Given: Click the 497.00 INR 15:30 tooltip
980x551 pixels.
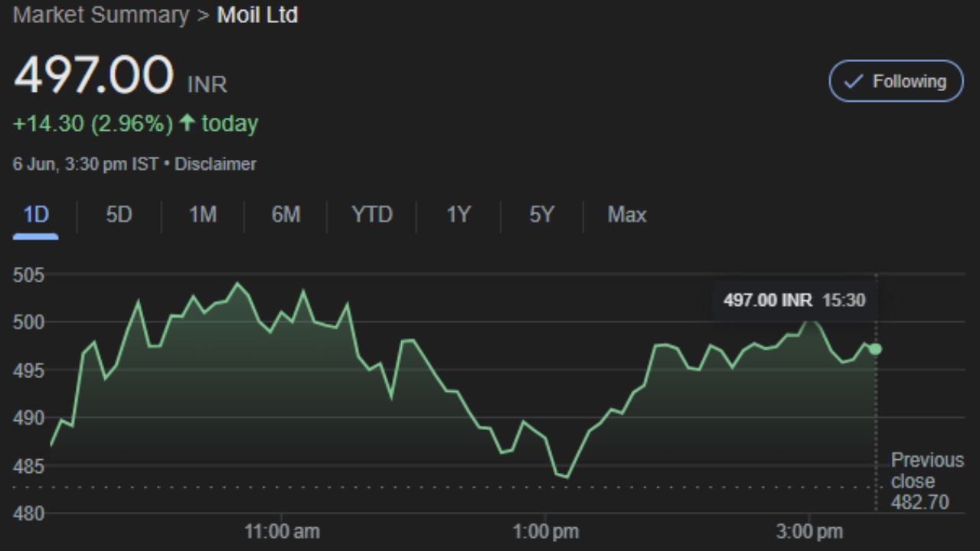Looking at the screenshot, I should coord(794,300).
